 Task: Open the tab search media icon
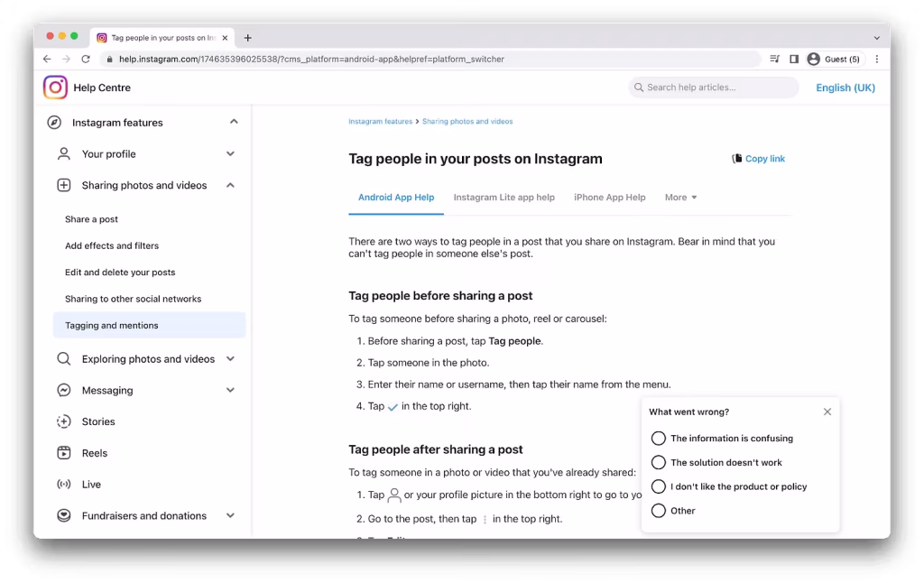774,59
